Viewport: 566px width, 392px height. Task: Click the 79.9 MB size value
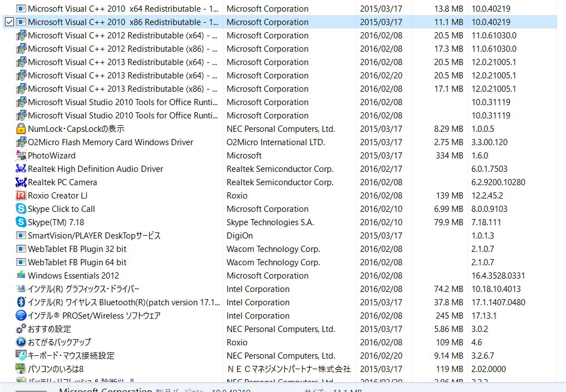point(449,222)
